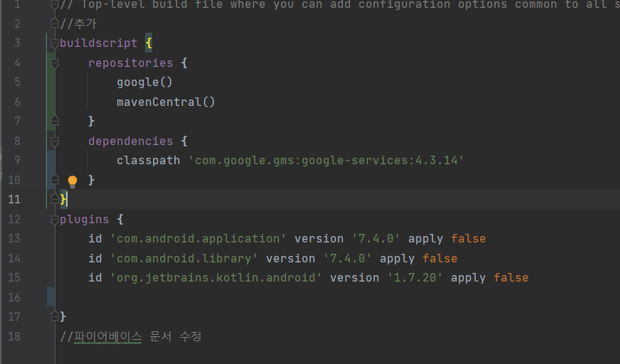This screenshot has height=364, width=620.
Task: Click the 파이어베이스 문서 수정 comment
Action: 131,337
